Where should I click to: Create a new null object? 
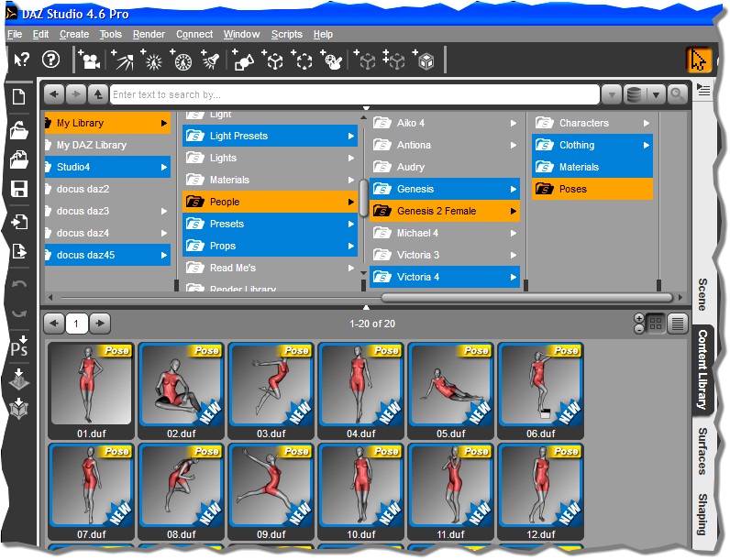pyautogui.click(x=272, y=60)
